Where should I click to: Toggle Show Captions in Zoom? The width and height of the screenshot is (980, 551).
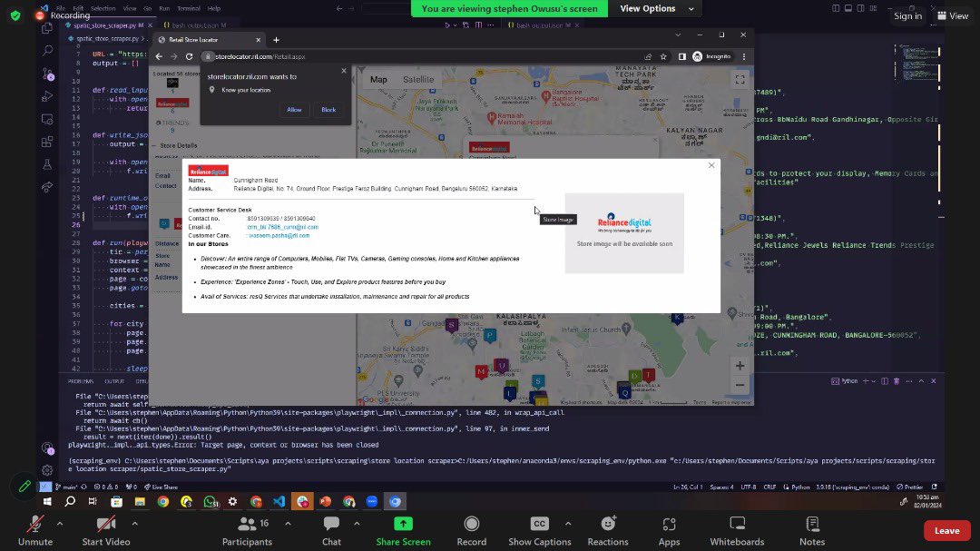539,531
